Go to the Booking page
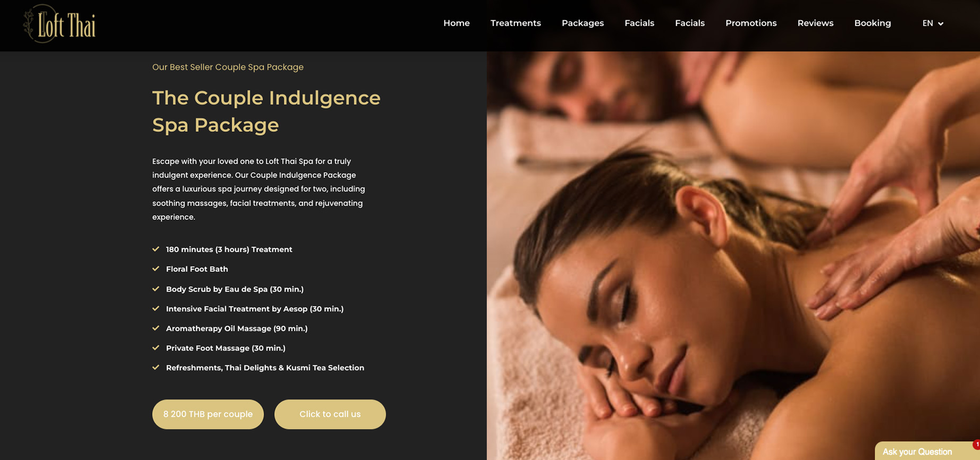The width and height of the screenshot is (980, 460). pyautogui.click(x=873, y=23)
